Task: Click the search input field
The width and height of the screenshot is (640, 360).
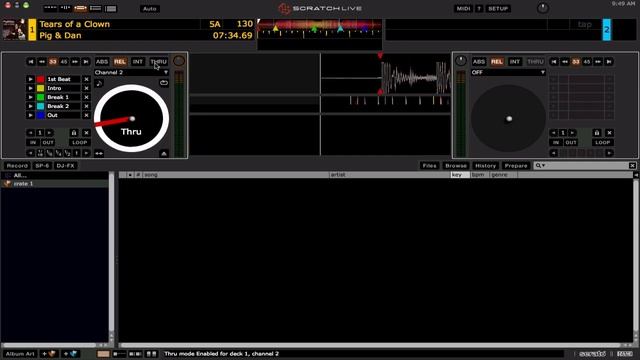Action: pyautogui.click(x=587, y=165)
